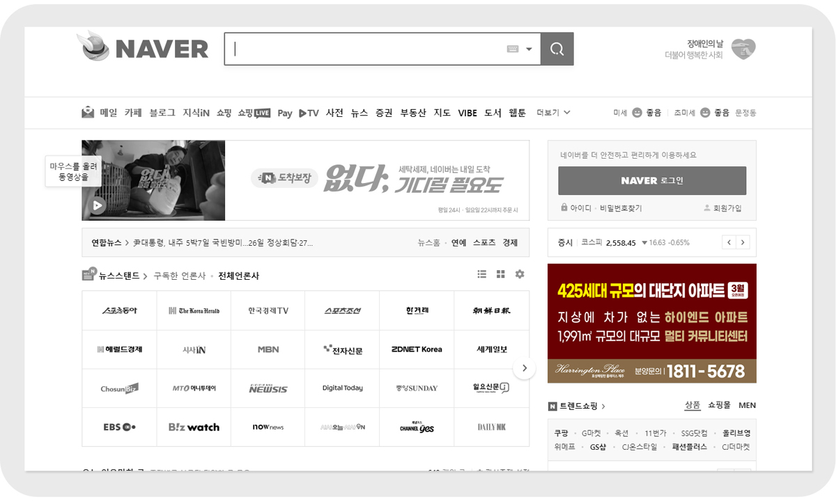
Task: Go to next newsstand page arrow
Action: tap(525, 368)
